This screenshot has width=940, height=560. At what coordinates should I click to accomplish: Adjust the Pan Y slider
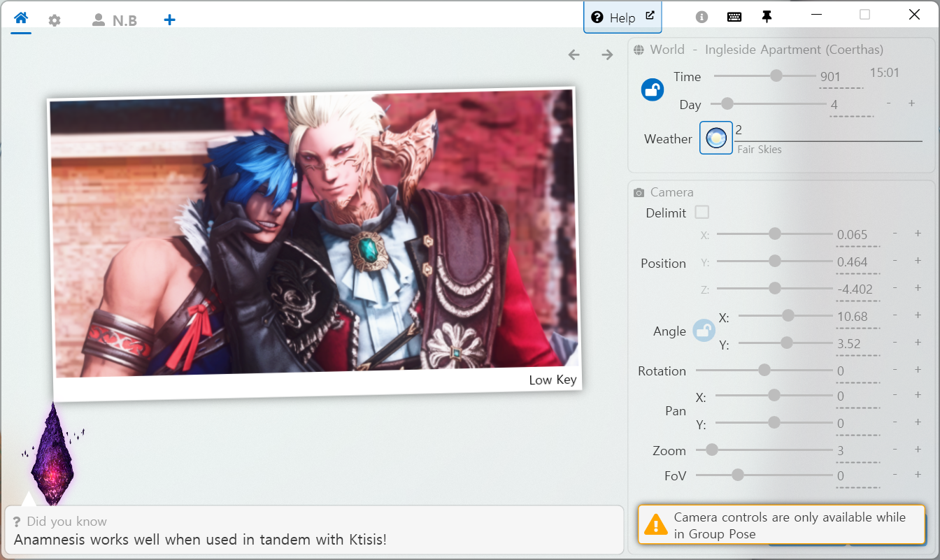[x=774, y=422]
